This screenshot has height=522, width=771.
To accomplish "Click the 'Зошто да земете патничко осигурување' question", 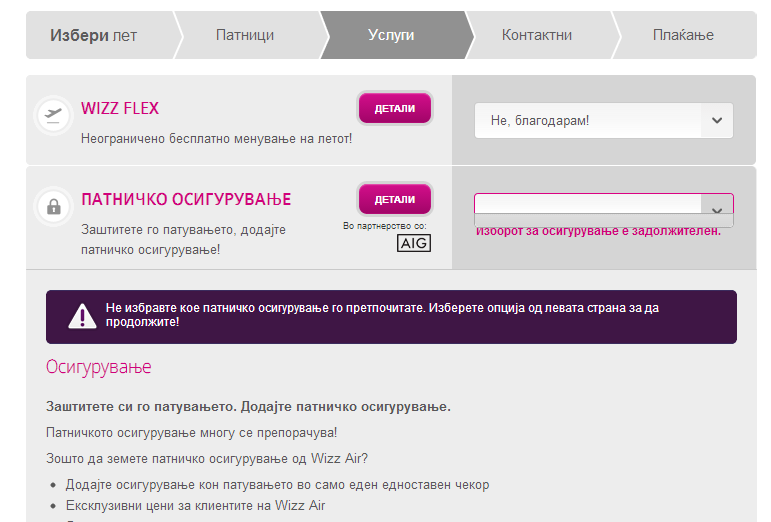I will click(x=207, y=459).
